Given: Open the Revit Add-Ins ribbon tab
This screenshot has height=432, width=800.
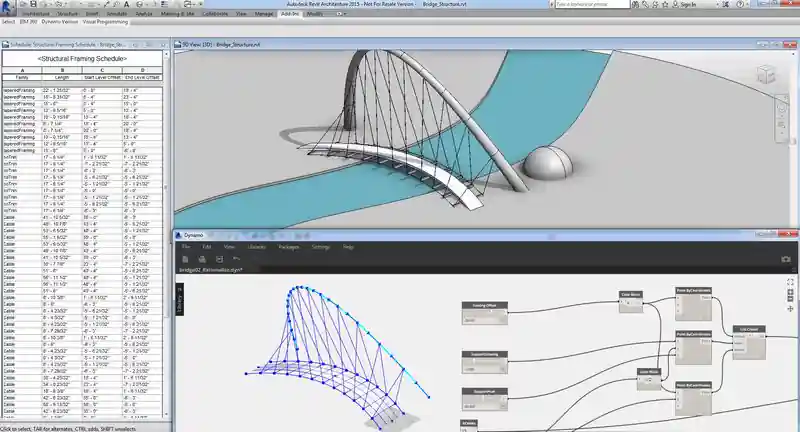Looking at the screenshot, I should click(x=290, y=15).
